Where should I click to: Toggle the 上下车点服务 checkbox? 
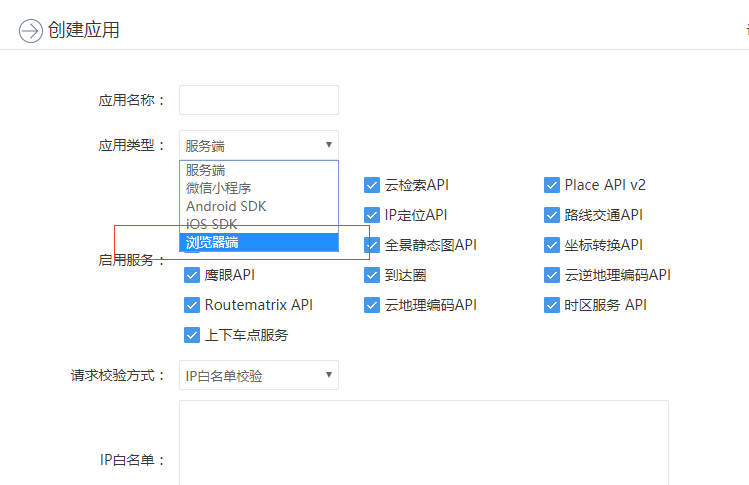click(x=192, y=335)
